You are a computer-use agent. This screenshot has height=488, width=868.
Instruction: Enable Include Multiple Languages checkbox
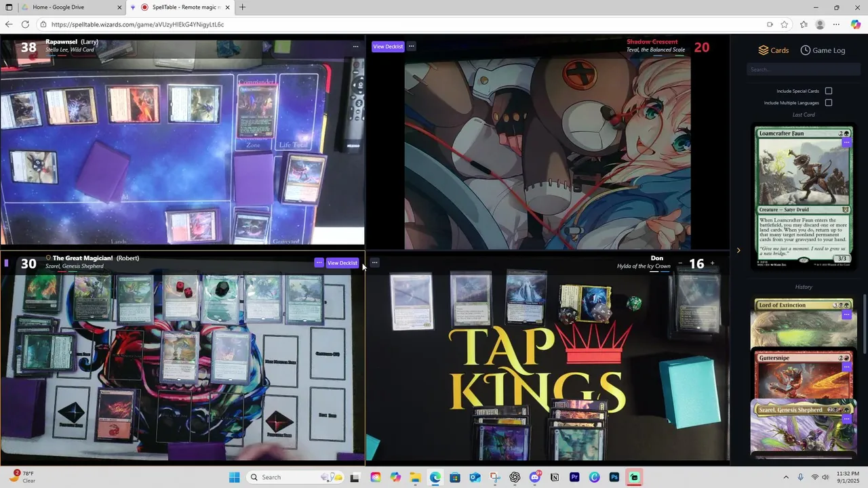tap(829, 103)
